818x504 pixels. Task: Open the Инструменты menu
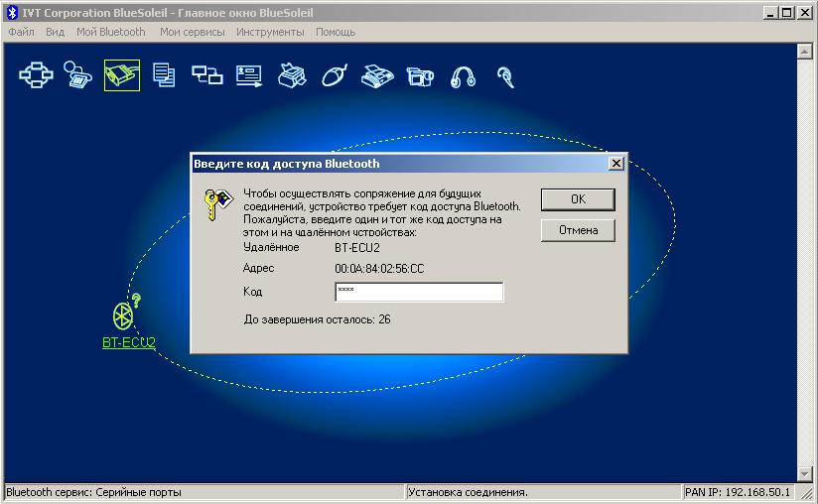270,32
